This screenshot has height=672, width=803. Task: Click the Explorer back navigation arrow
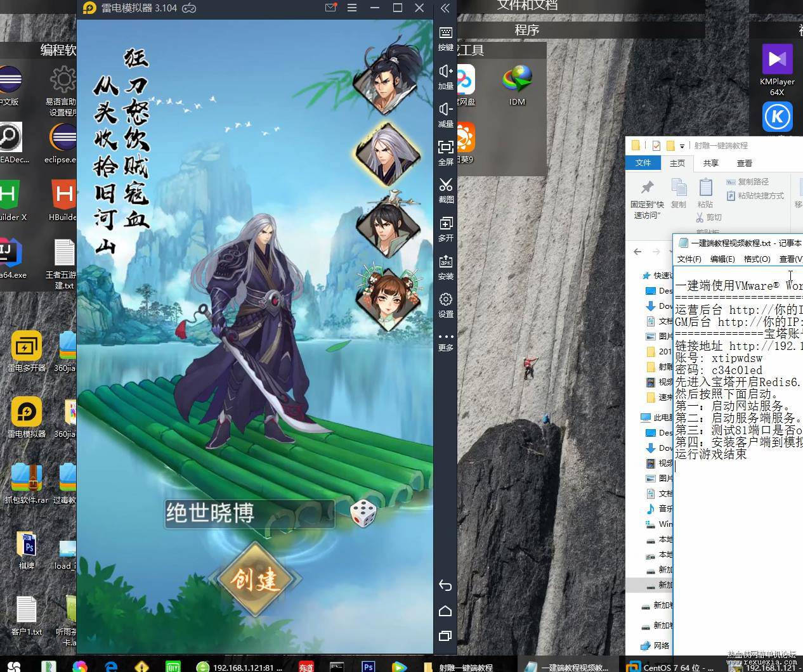[x=637, y=252]
